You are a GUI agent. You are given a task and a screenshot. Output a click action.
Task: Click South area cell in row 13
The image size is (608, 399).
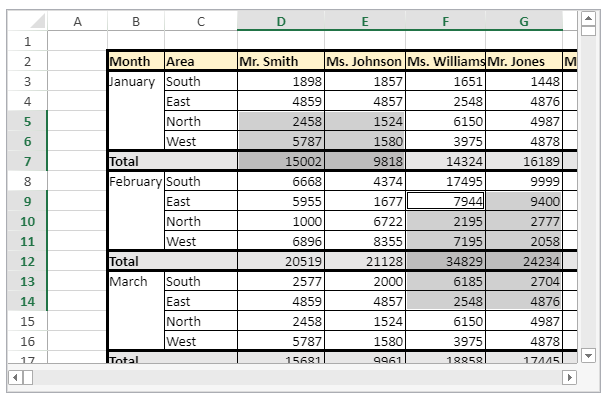click(x=201, y=281)
